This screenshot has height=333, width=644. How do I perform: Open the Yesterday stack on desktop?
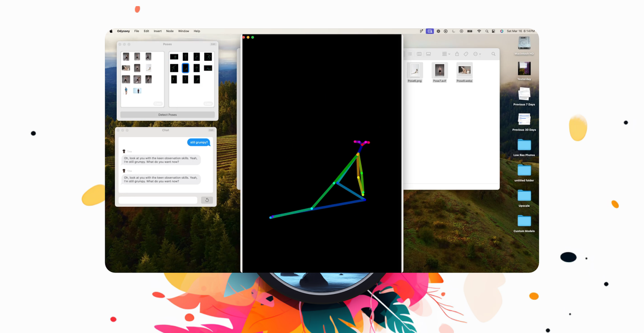click(x=524, y=71)
